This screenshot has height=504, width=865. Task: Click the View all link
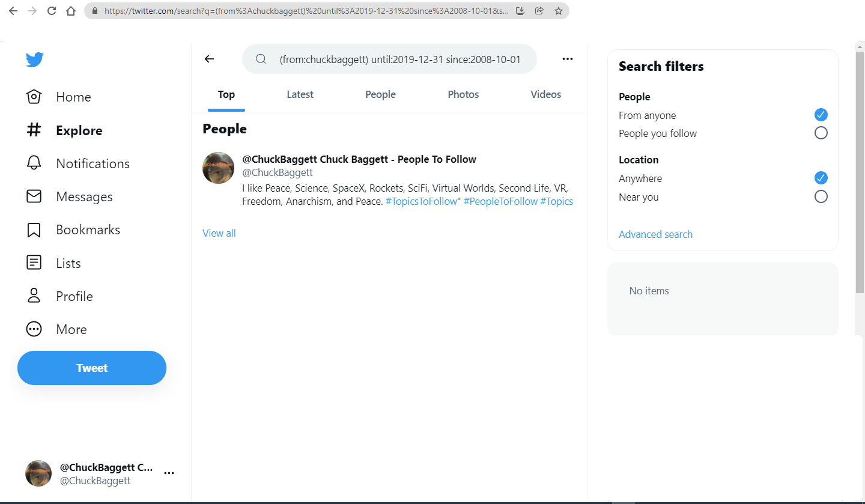[219, 233]
